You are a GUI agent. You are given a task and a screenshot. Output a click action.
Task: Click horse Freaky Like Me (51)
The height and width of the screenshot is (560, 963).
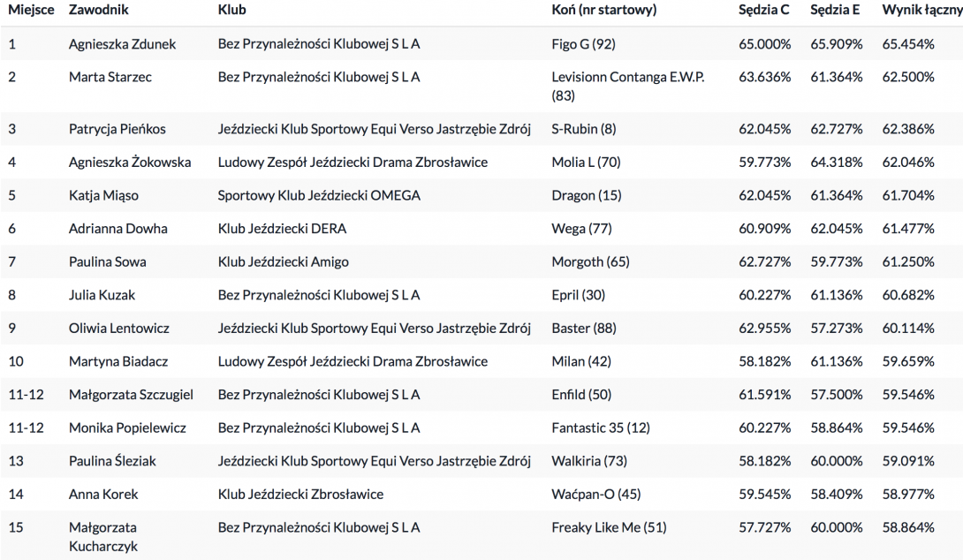coord(609,527)
